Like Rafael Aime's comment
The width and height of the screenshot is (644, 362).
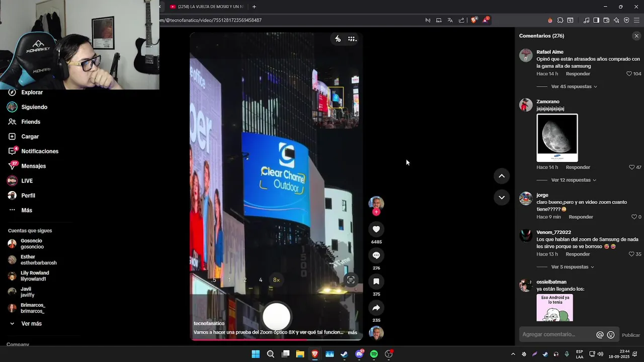coord(629,74)
